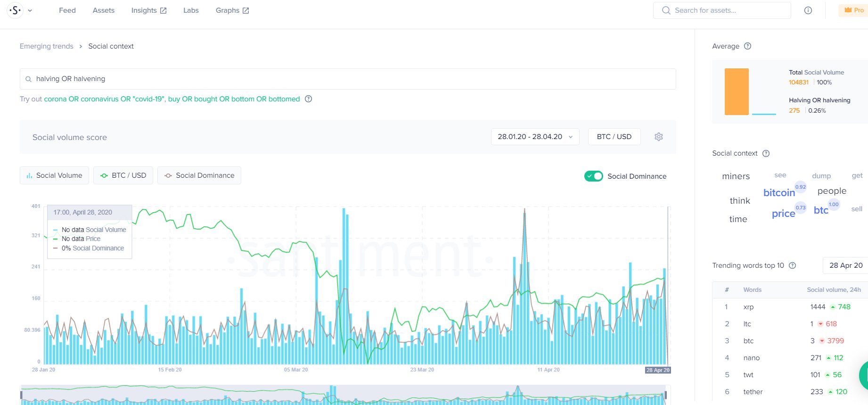This screenshot has width=868, height=405.
Task: Toggle the Social Volume metric button
Action: point(54,175)
